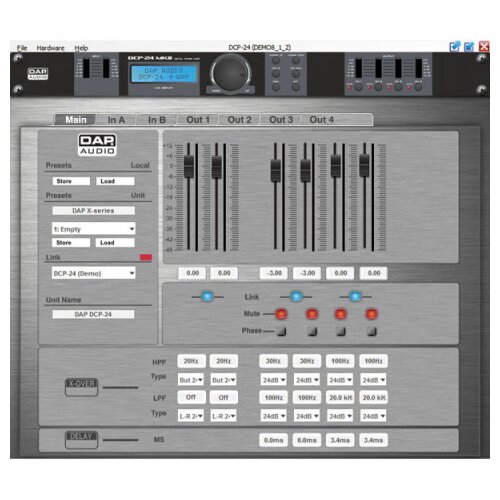Toggle the red Mute button for Out 2
The image size is (500, 500).
pyautogui.click(x=312, y=314)
